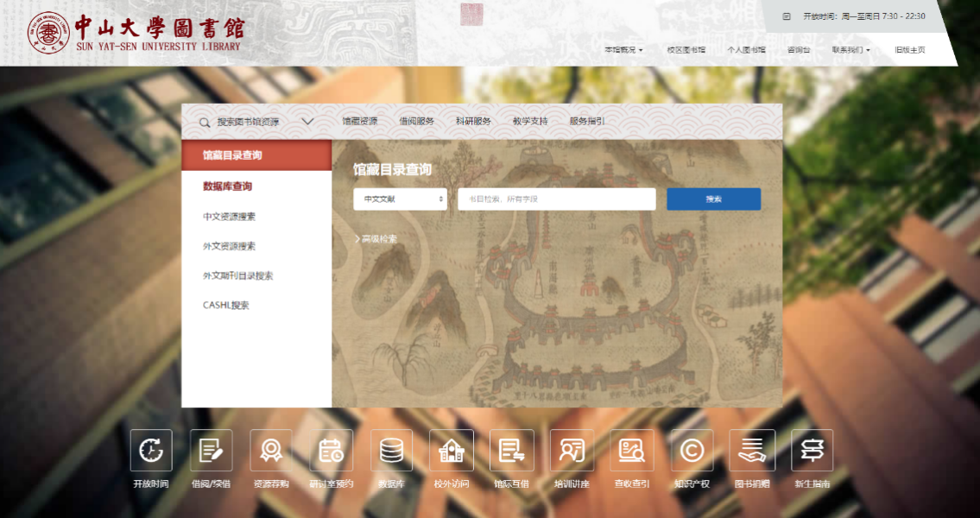Click the magnifier icon for 搜索图书馆资源
This screenshot has width=980, height=518.
[205, 123]
